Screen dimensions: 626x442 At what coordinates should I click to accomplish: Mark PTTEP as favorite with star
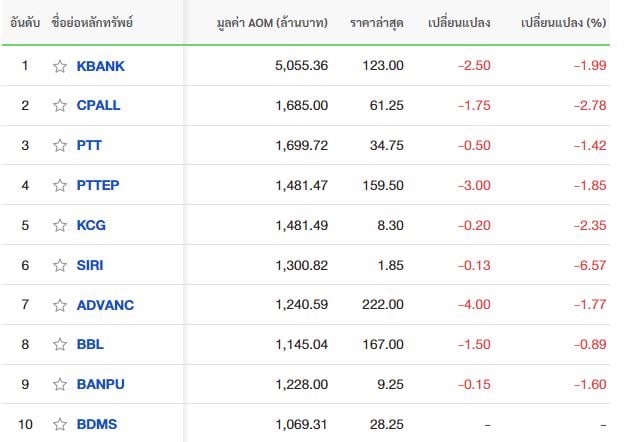60,186
